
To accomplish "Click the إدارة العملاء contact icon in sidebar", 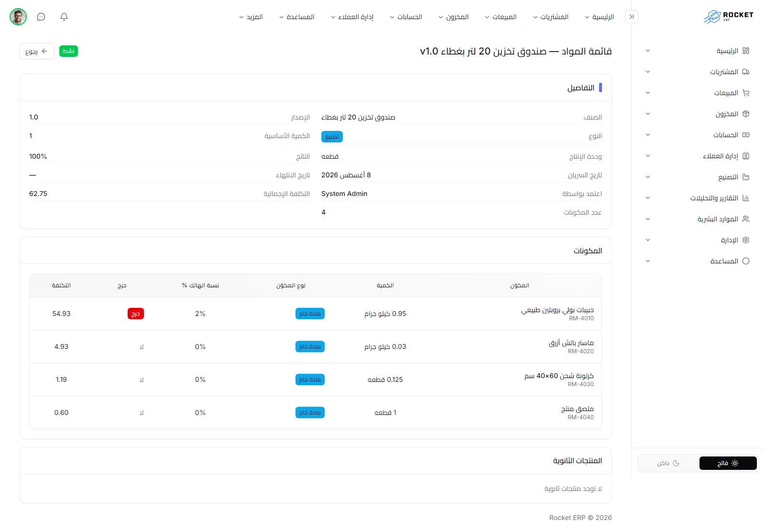I will 746,156.
